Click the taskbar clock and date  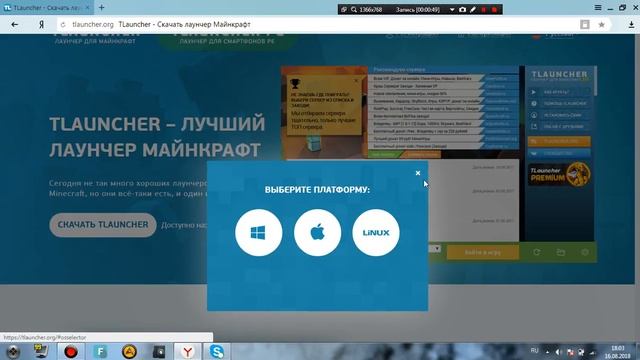click(x=618, y=352)
